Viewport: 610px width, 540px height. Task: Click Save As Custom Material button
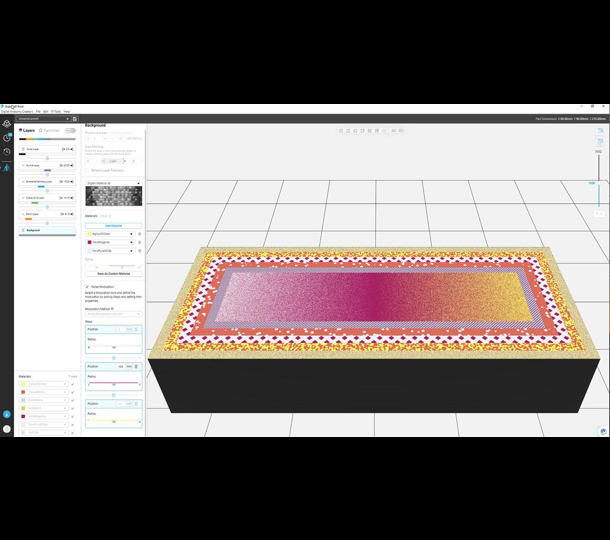pyautogui.click(x=112, y=273)
